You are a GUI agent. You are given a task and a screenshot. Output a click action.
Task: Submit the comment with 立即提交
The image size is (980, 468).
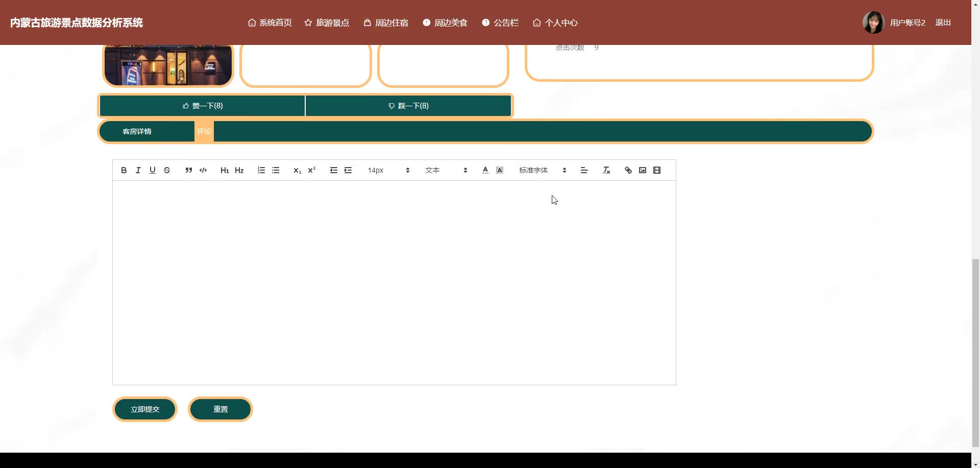(145, 409)
